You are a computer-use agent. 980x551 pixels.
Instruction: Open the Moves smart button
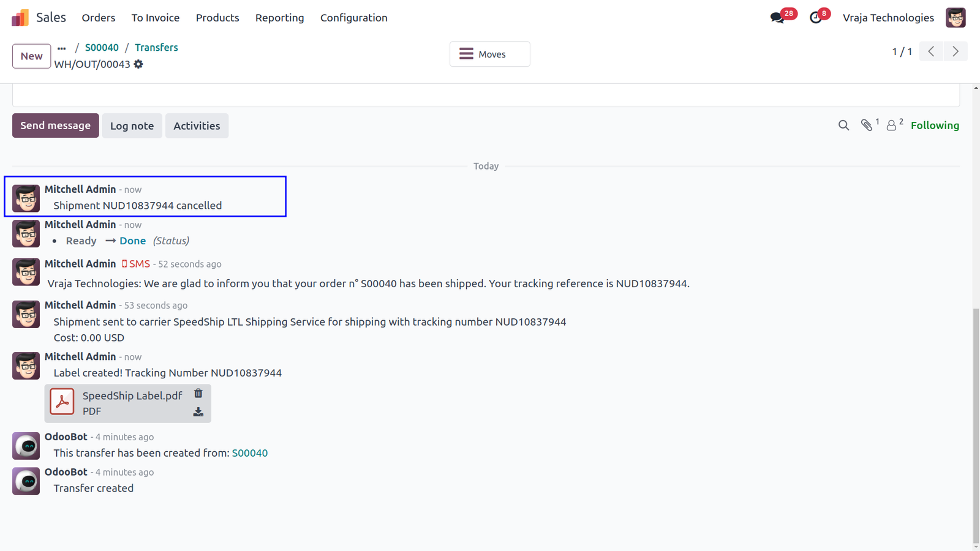click(x=490, y=54)
